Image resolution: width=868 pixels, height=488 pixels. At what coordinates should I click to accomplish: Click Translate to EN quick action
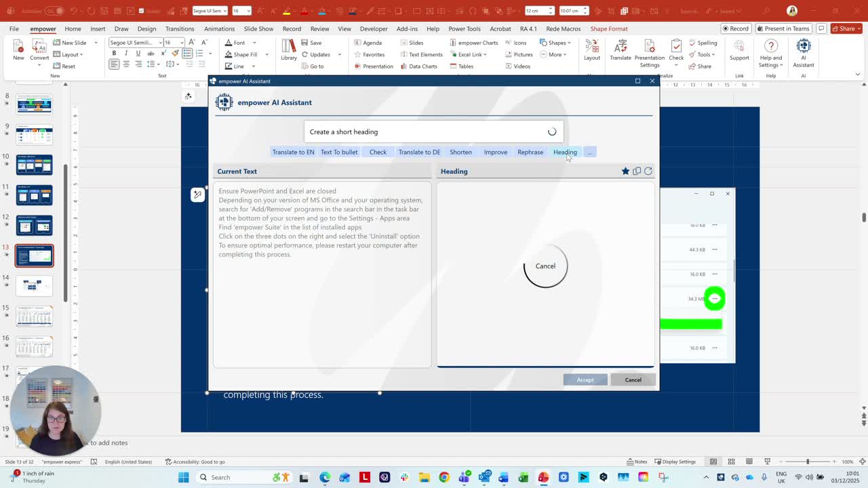click(x=293, y=152)
